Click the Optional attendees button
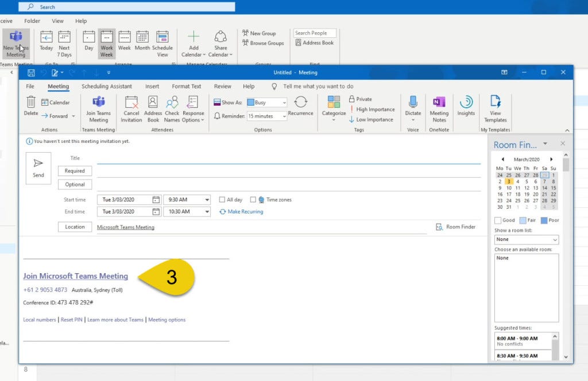 click(75, 184)
